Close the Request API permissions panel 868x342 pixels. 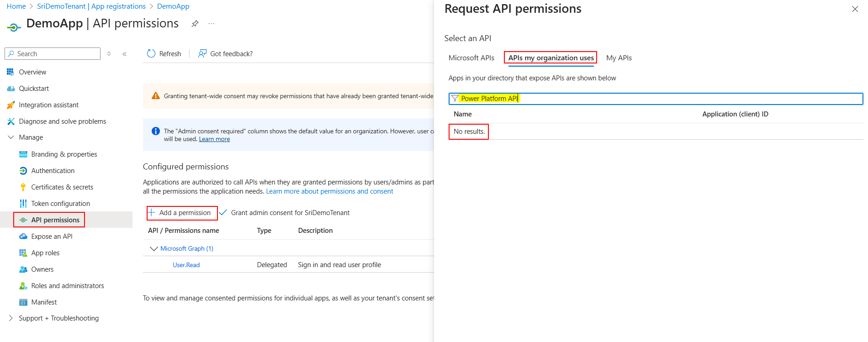(855, 9)
